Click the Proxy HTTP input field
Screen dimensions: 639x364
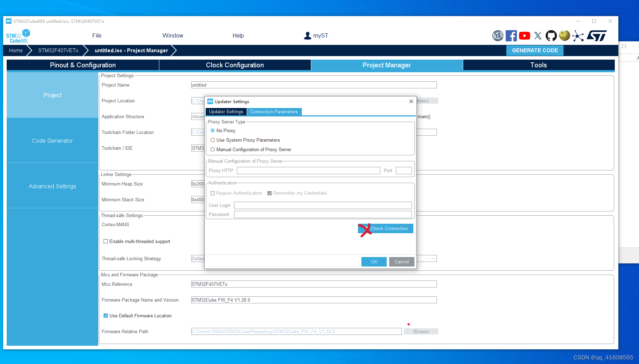point(308,170)
